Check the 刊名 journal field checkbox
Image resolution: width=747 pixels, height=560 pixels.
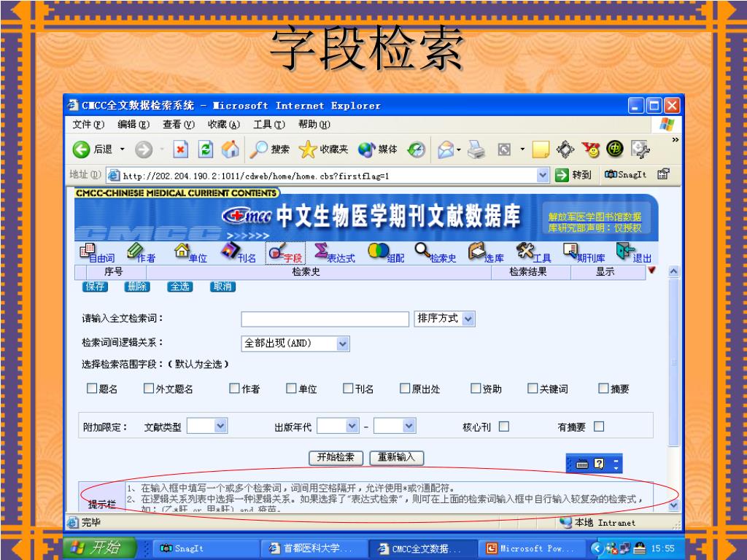[x=348, y=389]
